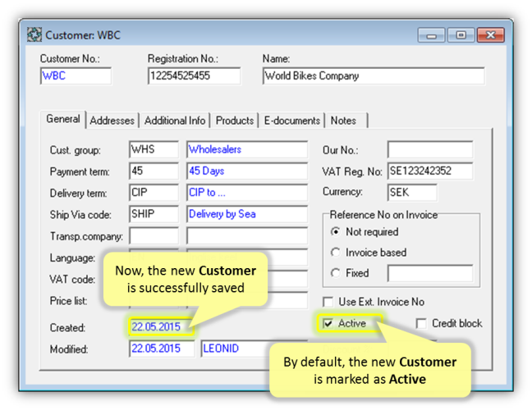Click the Language label
532x410 pixels.
tap(72, 257)
